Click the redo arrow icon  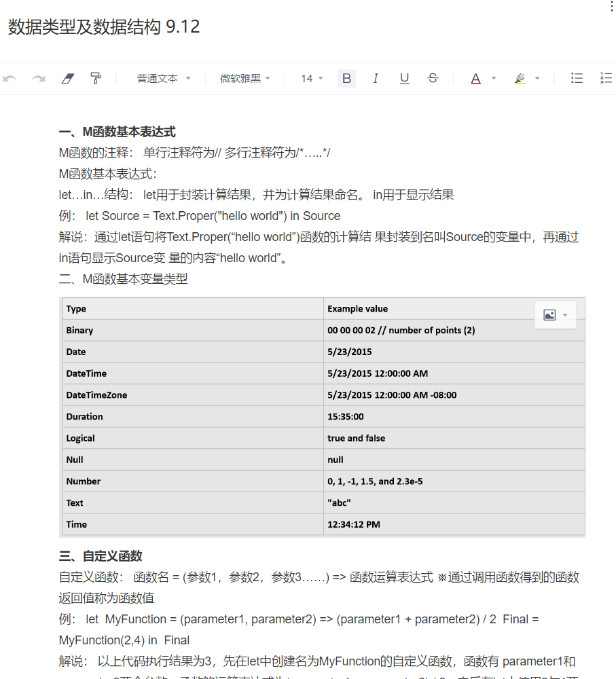pos(39,78)
